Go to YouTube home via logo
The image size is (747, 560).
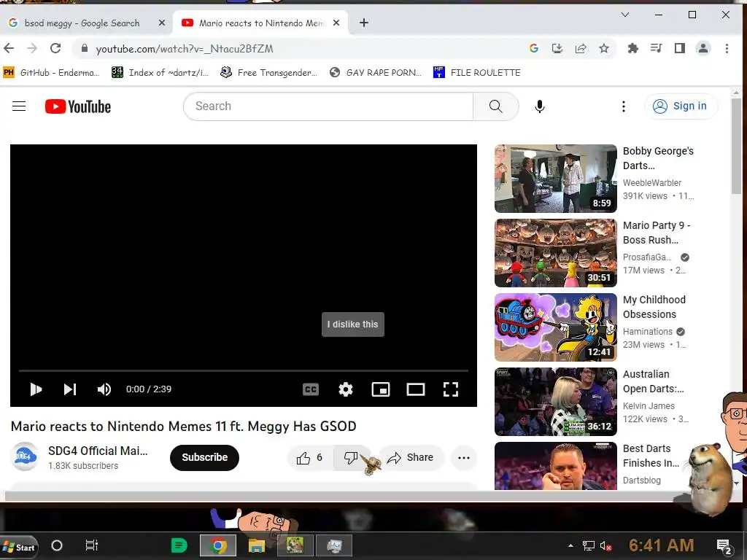tap(78, 106)
